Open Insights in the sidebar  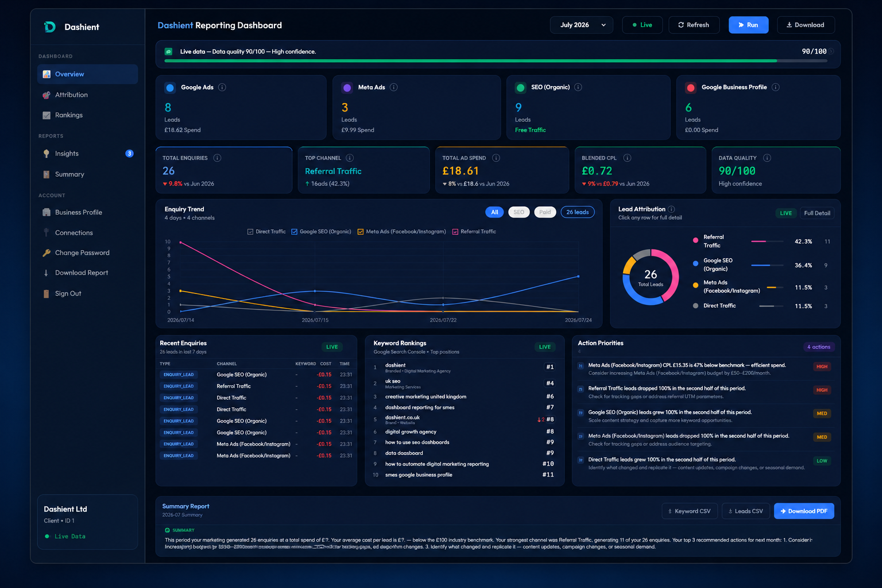tap(88, 153)
